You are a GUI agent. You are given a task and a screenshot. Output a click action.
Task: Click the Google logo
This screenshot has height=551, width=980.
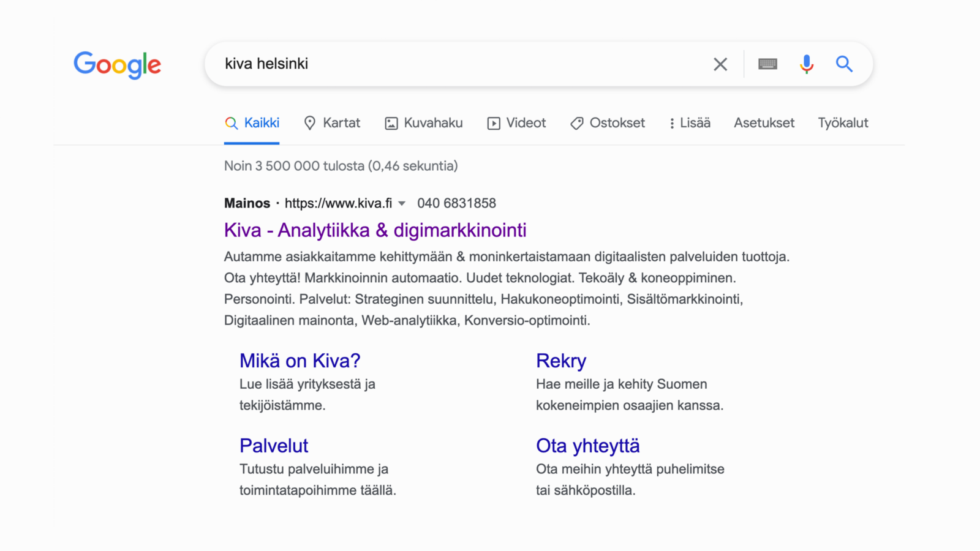coord(117,64)
